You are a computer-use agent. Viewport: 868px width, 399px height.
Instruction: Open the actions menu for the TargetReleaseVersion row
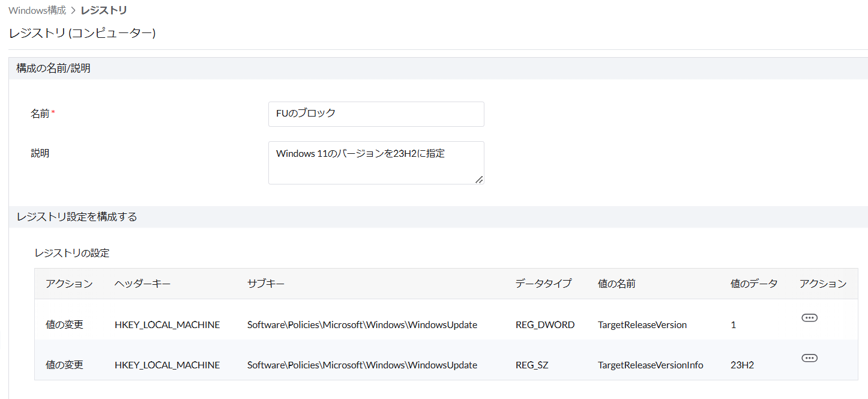809,318
